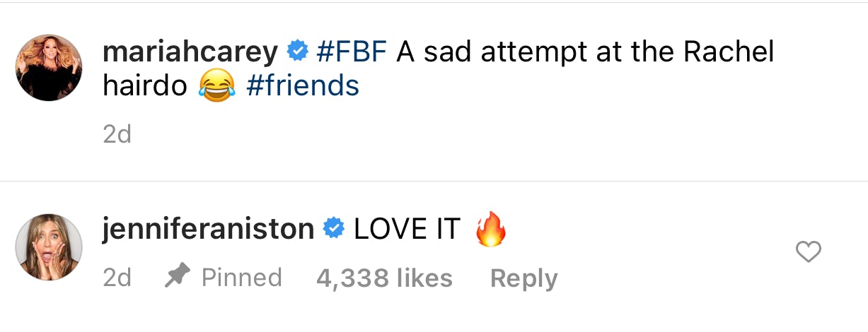The image size is (868, 332).
Task: Reply to jenniferaniston's comment
Action: point(523,278)
